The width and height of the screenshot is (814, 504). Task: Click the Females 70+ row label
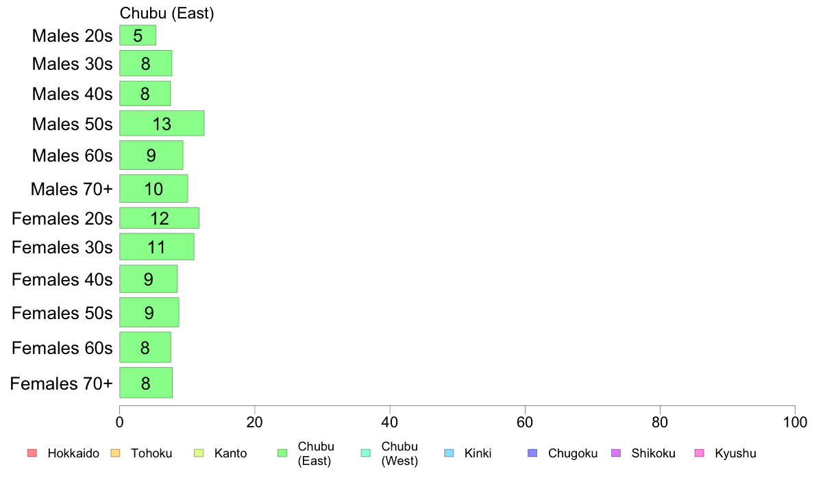click(61, 383)
